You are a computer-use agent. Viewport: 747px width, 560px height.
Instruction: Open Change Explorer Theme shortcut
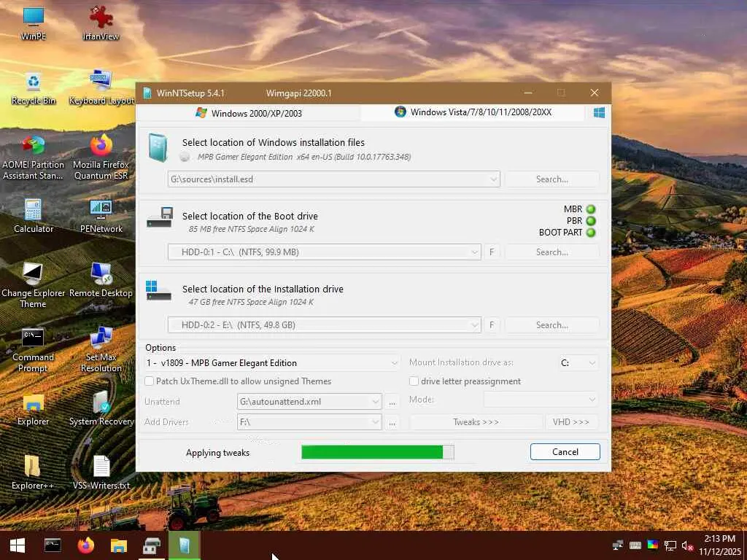[33, 286]
